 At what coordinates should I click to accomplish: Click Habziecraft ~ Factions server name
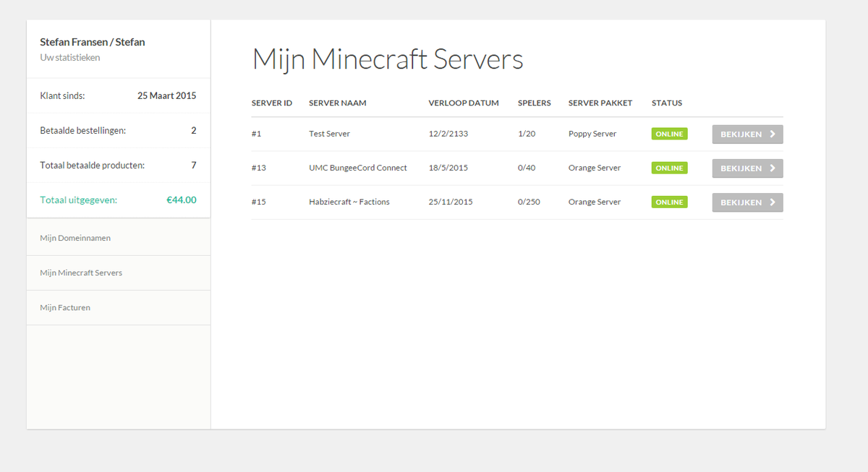[x=349, y=202]
